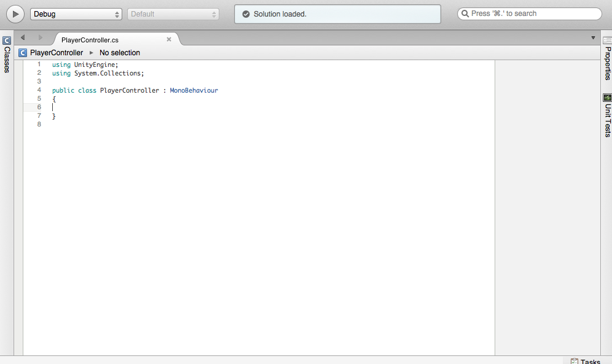The width and height of the screenshot is (612, 364).
Task: Open the document list dropdown arrow
Action: click(593, 38)
